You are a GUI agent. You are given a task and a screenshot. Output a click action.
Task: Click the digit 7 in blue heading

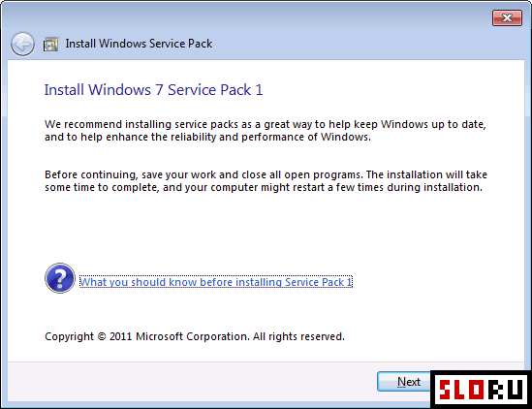click(159, 90)
